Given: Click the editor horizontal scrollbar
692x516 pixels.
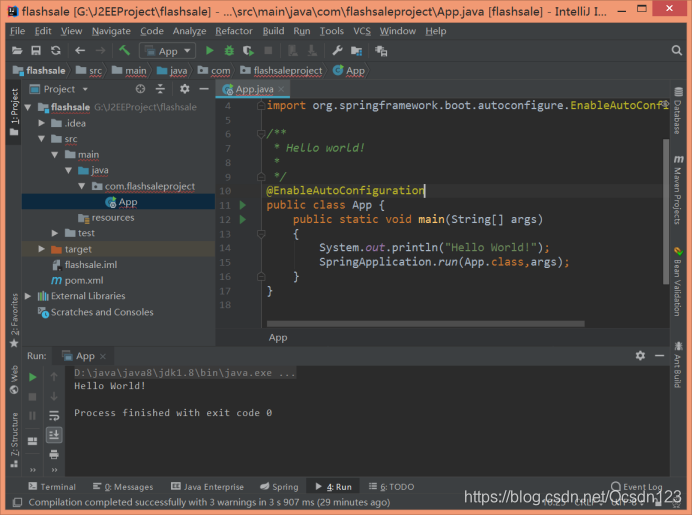Looking at the screenshot, I should pyautogui.click(x=426, y=324).
